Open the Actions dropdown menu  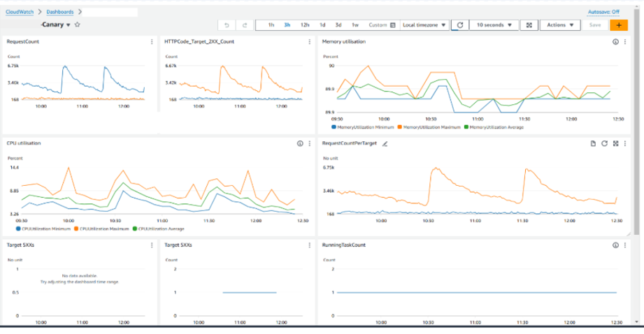pos(560,25)
